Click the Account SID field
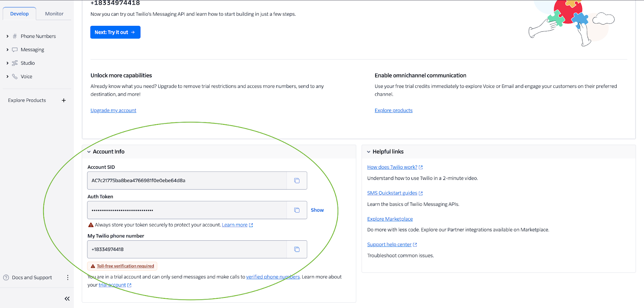Screen dimensions: 644x308 coord(187,181)
